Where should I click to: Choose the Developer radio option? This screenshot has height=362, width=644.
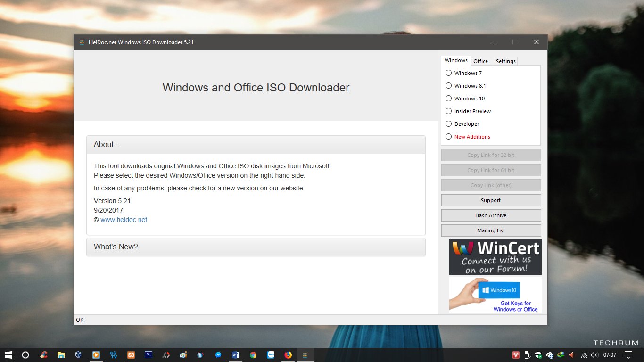click(x=462, y=124)
